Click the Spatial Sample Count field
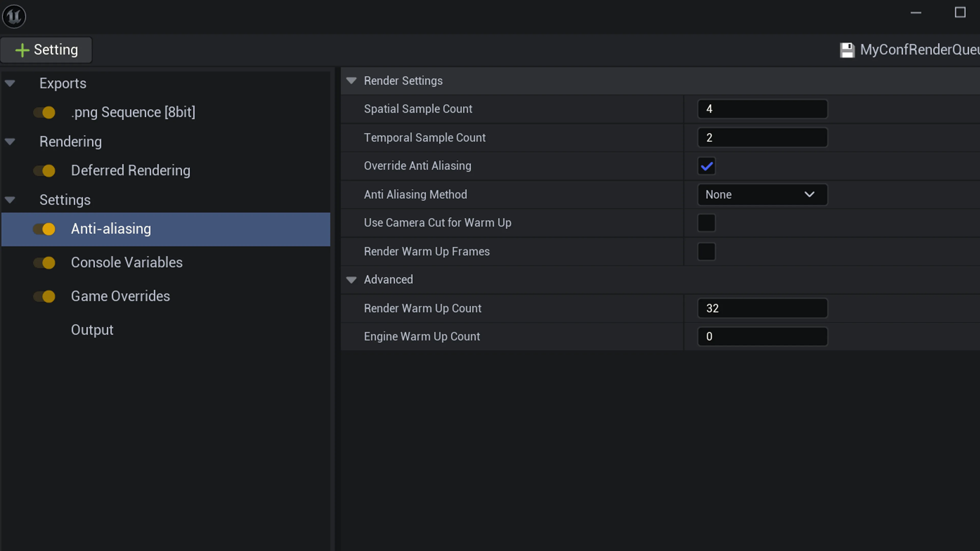The image size is (980, 551). (762, 109)
